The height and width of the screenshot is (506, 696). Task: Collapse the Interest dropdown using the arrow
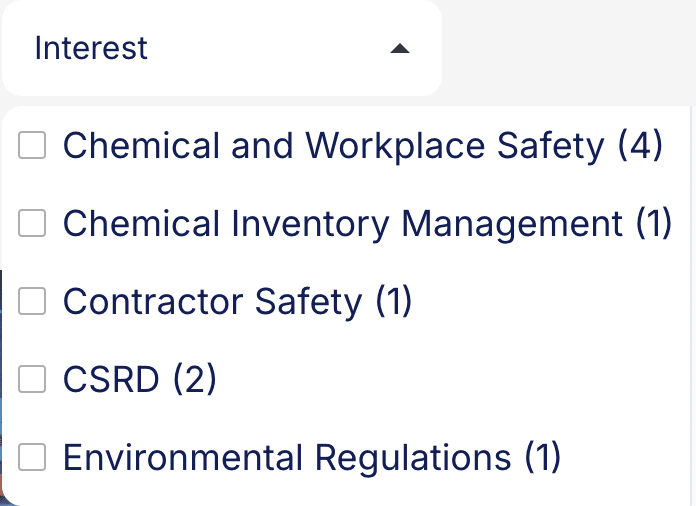coord(399,49)
